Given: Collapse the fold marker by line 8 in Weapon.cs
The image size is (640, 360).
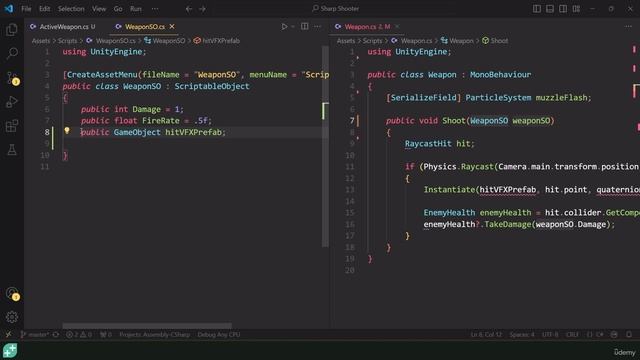Looking at the screenshot, I should (x=358, y=138).
